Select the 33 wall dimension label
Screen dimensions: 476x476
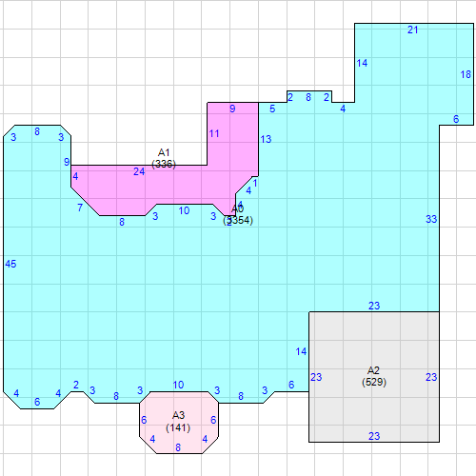point(431,219)
